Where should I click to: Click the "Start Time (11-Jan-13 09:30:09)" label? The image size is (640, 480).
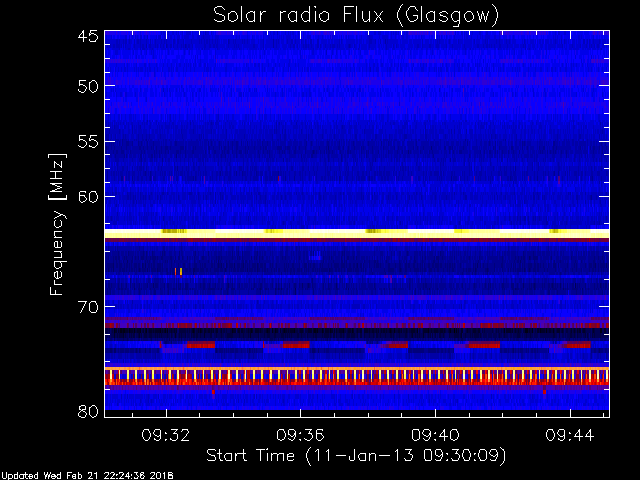(356, 456)
